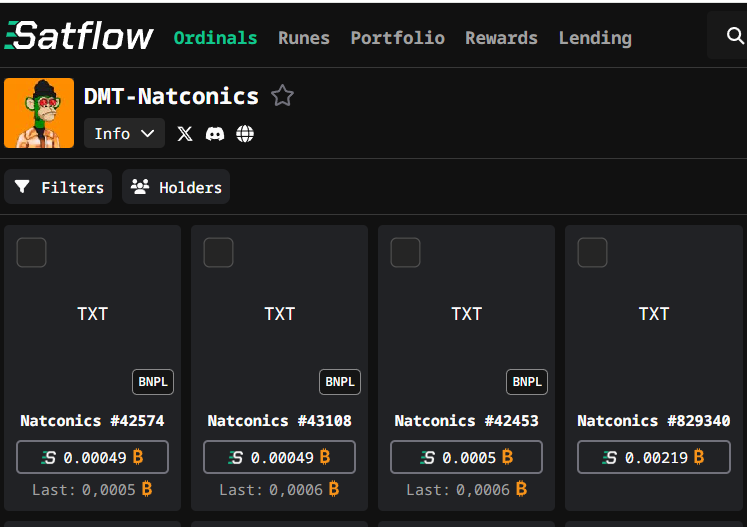The height and width of the screenshot is (527, 747).
Task: Open the collection's Discord link
Action: tap(215, 134)
